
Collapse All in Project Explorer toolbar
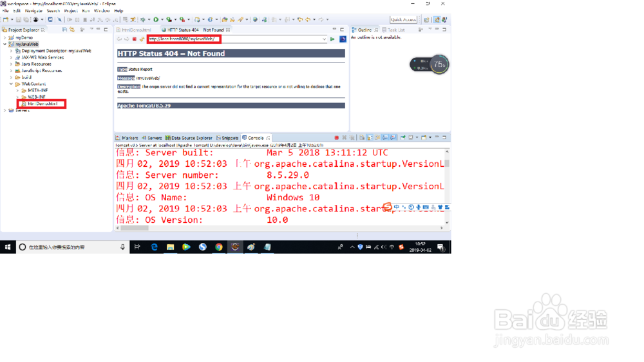(x=64, y=30)
